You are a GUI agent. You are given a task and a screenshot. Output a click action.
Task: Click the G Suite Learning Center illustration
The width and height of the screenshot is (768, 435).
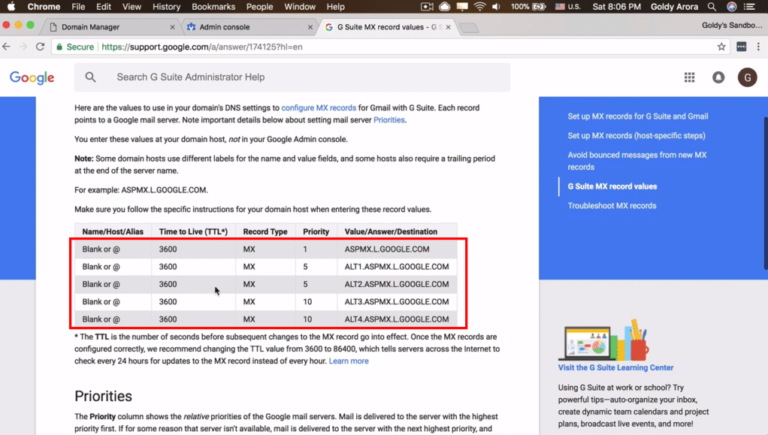click(x=604, y=339)
